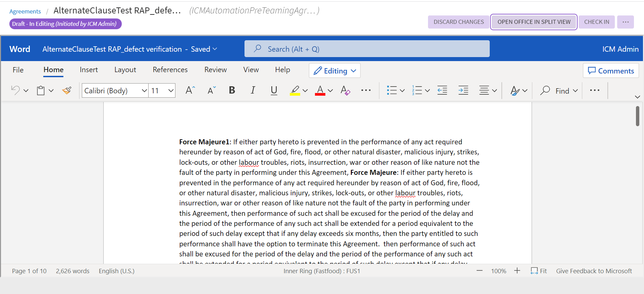
Task: Toggle Underline formatting
Action: coord(274,90)
